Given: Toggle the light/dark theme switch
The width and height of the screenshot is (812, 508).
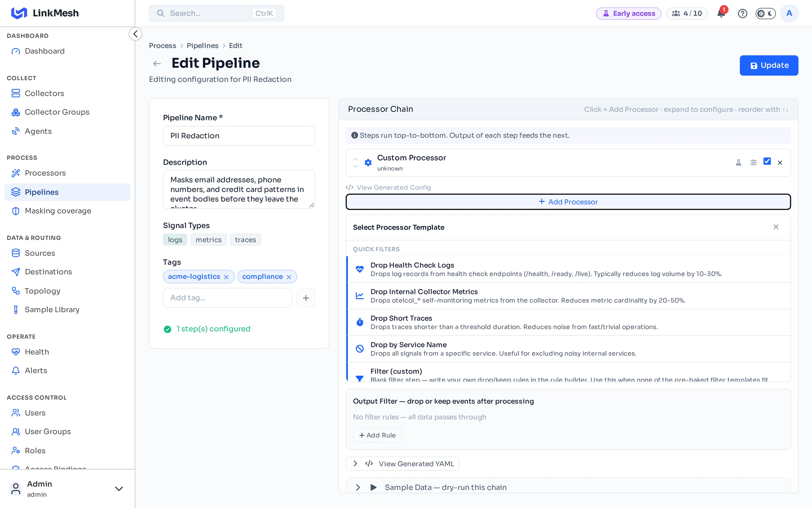Looking at the screenshot, I should 765,14.
